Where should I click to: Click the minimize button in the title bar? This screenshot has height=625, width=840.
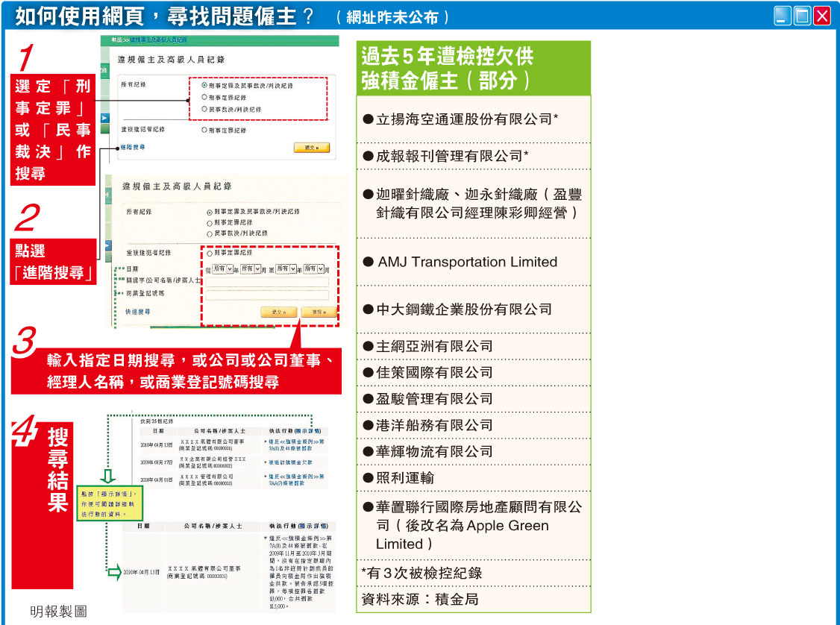pos(782,16)
